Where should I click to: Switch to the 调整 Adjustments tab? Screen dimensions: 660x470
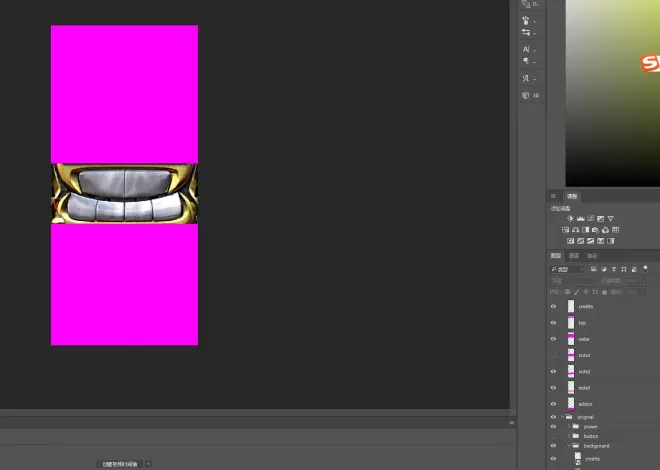coord(572,196)
